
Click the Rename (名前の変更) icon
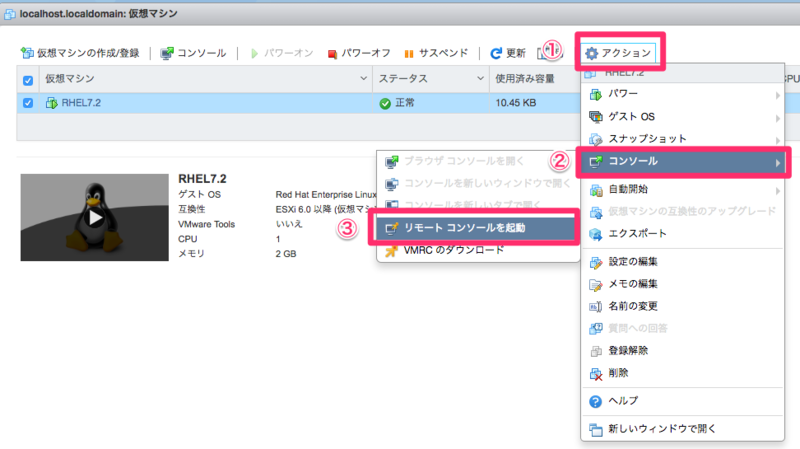(x=595, y=307)
